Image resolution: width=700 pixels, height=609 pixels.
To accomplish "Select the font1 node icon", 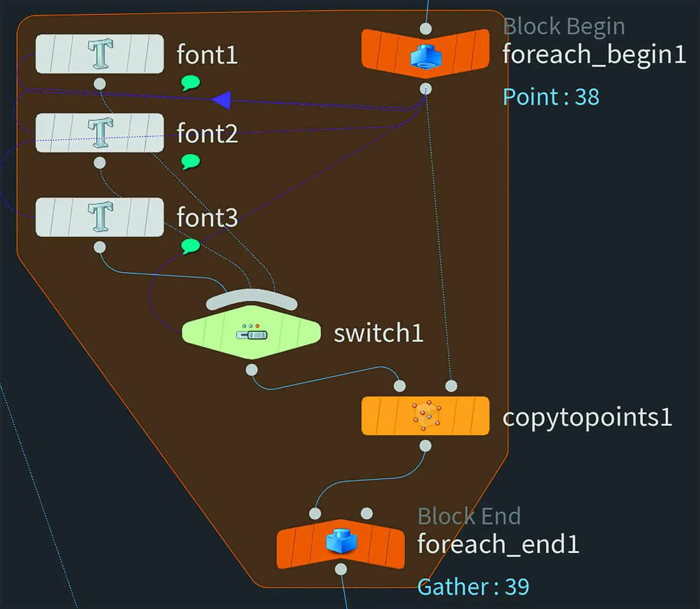I will click(100, 54).
